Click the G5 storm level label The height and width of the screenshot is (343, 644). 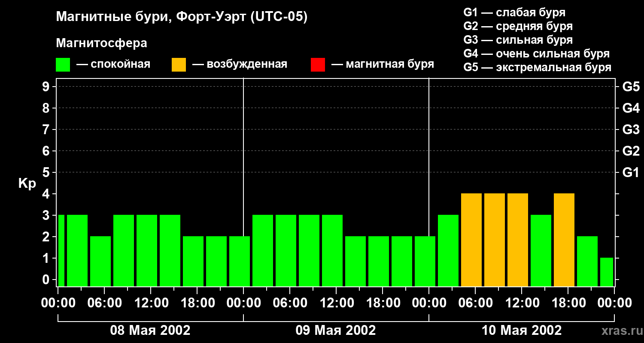pos(631,87)
